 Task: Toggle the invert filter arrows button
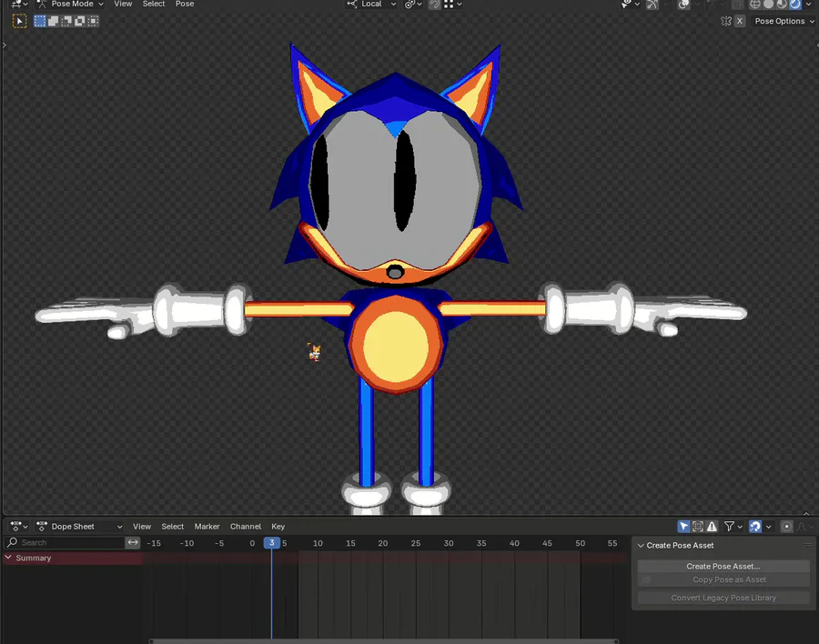[133, 543]
